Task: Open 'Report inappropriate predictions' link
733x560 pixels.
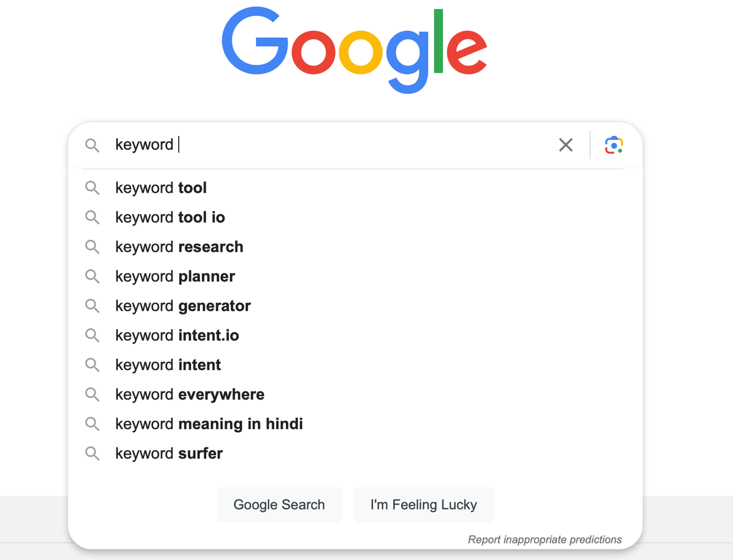Action: click(545, 539)
